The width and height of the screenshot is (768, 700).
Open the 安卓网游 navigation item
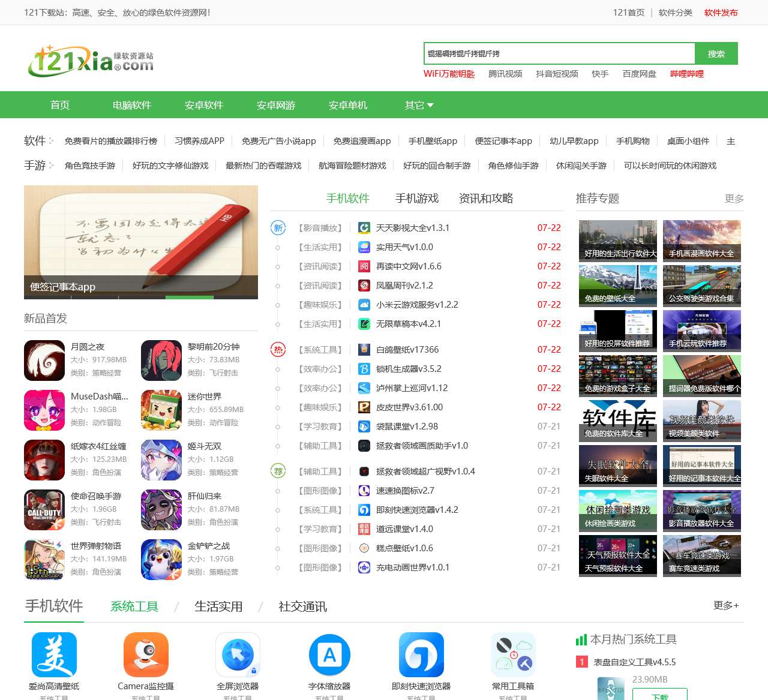pos(276,105)
